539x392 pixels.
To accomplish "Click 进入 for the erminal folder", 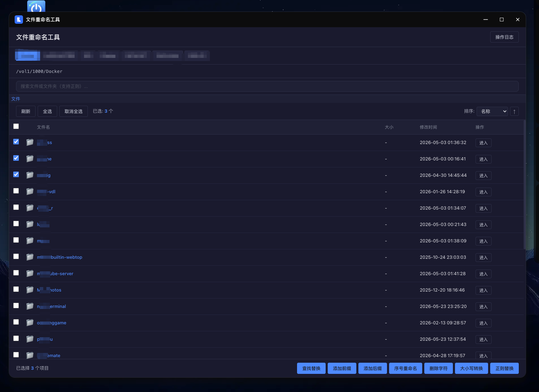I will click(x=483, y=307).
